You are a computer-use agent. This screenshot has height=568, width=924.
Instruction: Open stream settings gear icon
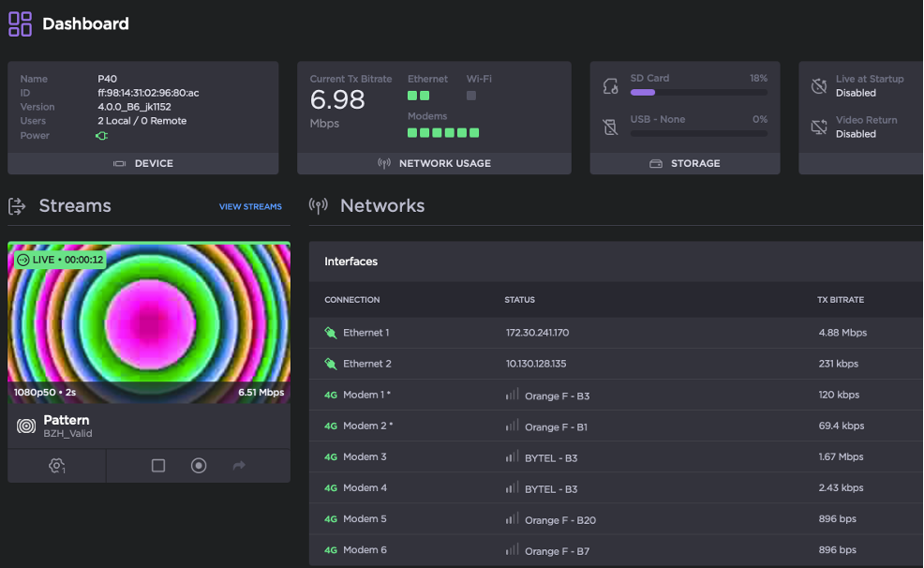(57, 466)
